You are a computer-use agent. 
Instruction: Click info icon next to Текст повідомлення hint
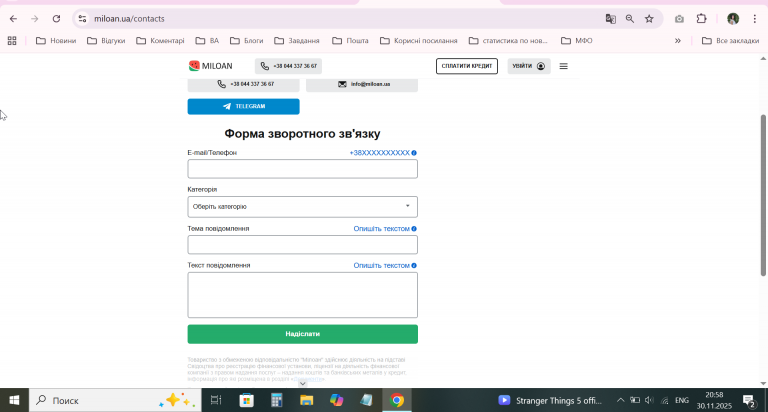[414, 266]
